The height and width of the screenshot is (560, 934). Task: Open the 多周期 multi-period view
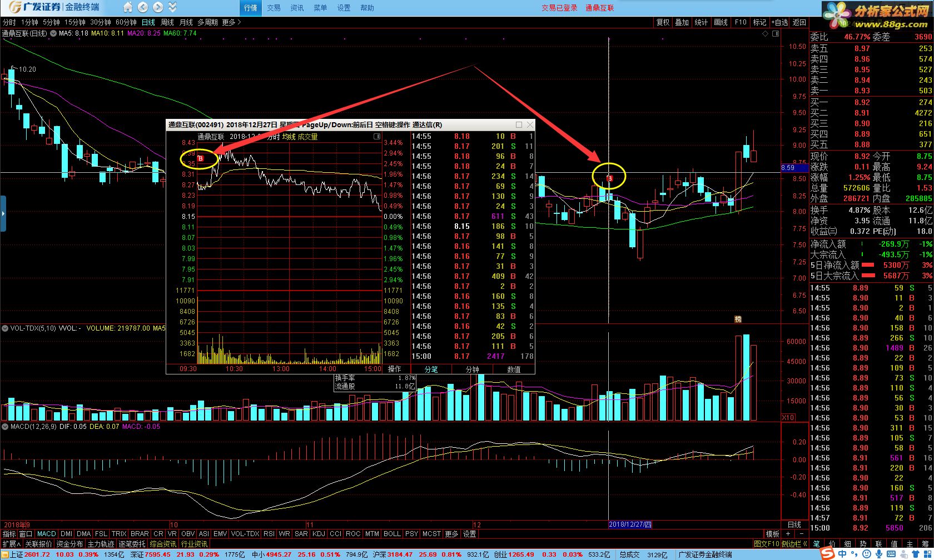207,22
